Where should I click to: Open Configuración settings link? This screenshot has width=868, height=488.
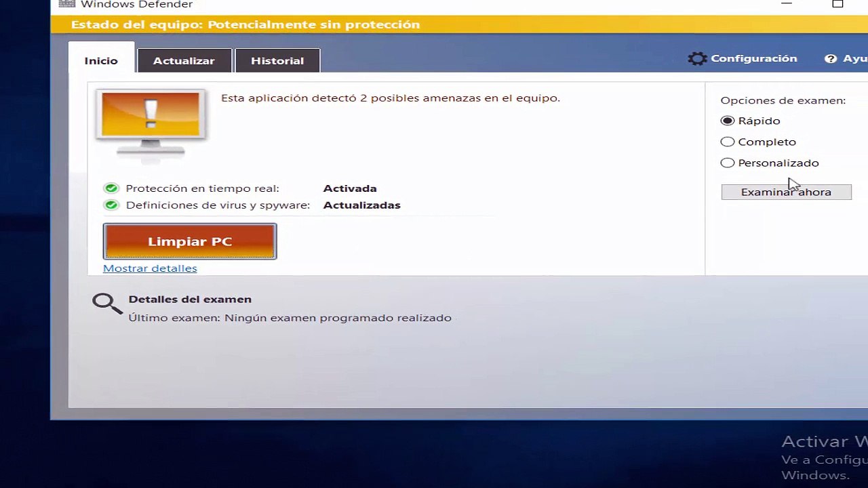point(753,59)
